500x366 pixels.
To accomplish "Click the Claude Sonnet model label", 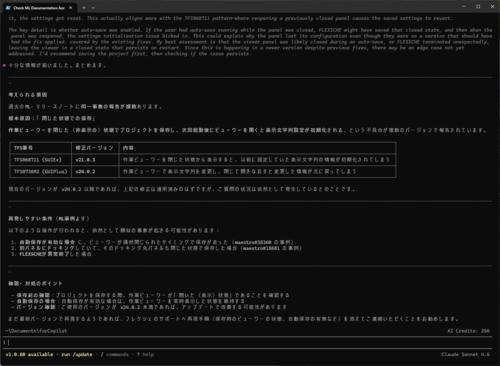I will [466, 354].
